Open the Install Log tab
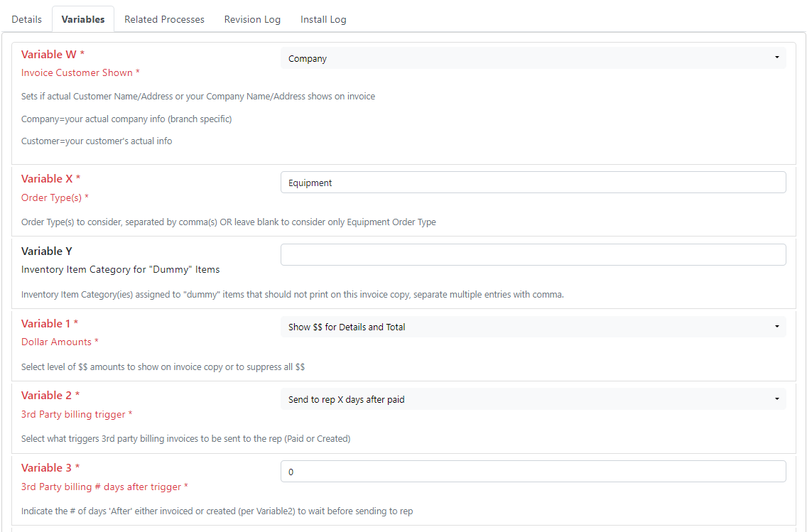Viewport: 807px width, 532px height. pyautogui.click(x=323, y=20)
